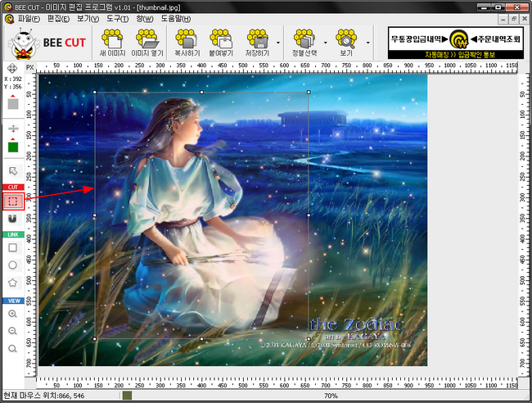Click the 붙여넣기 (Paste) toolbar icon
The width and height of the screenshot is (532, 403).
click(x=220, y=42)
